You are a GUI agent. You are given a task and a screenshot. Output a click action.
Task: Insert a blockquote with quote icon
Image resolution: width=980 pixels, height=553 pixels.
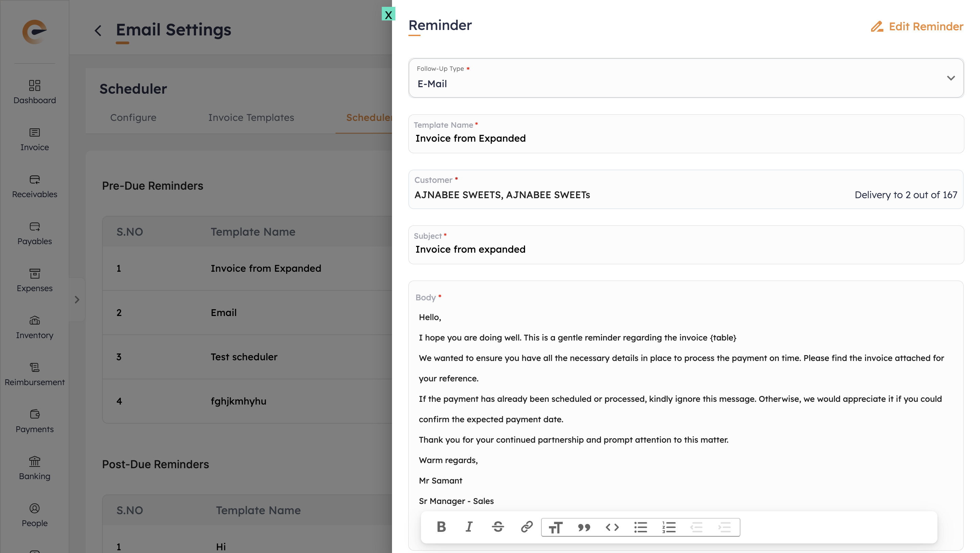coord(584,527)
